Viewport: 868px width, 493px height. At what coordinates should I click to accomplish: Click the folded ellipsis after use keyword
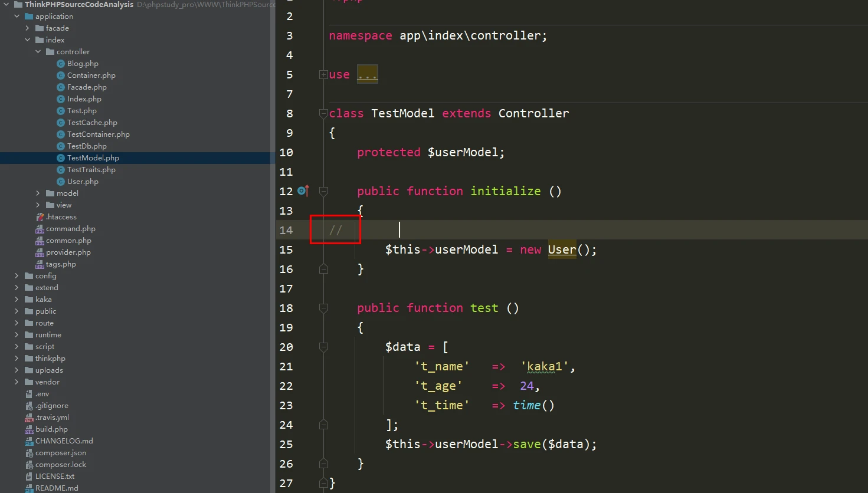367,75
